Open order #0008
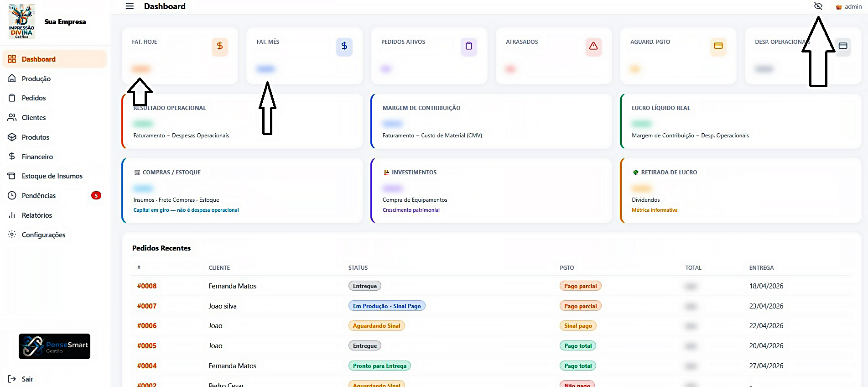The image size is (868, 387). (x=147, y=286)
